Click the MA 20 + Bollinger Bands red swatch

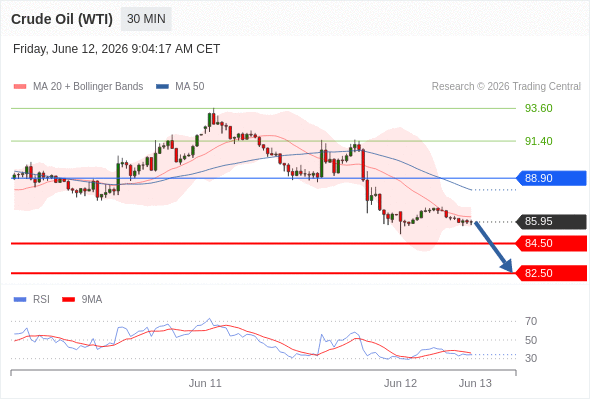[x=20, y=87]
